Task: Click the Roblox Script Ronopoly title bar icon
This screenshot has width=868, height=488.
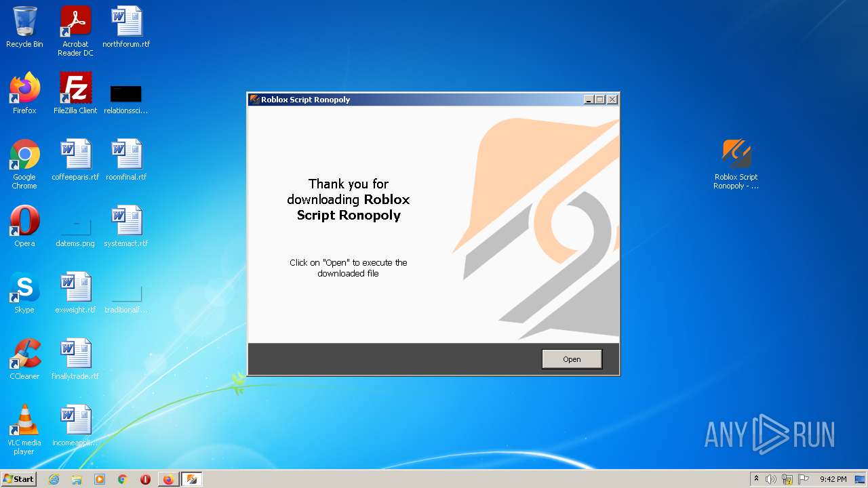Action: pyautogui.click(x=255, y=100)
